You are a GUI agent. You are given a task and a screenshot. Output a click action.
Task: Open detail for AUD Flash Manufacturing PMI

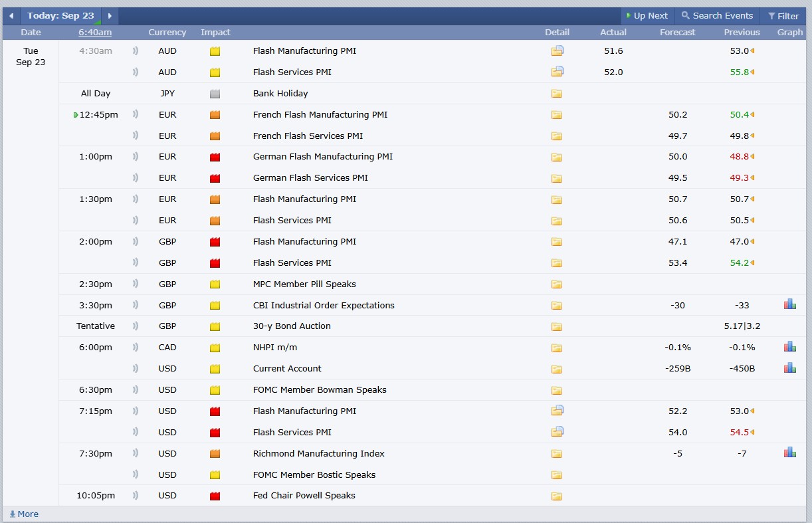(x=557, y=51)
